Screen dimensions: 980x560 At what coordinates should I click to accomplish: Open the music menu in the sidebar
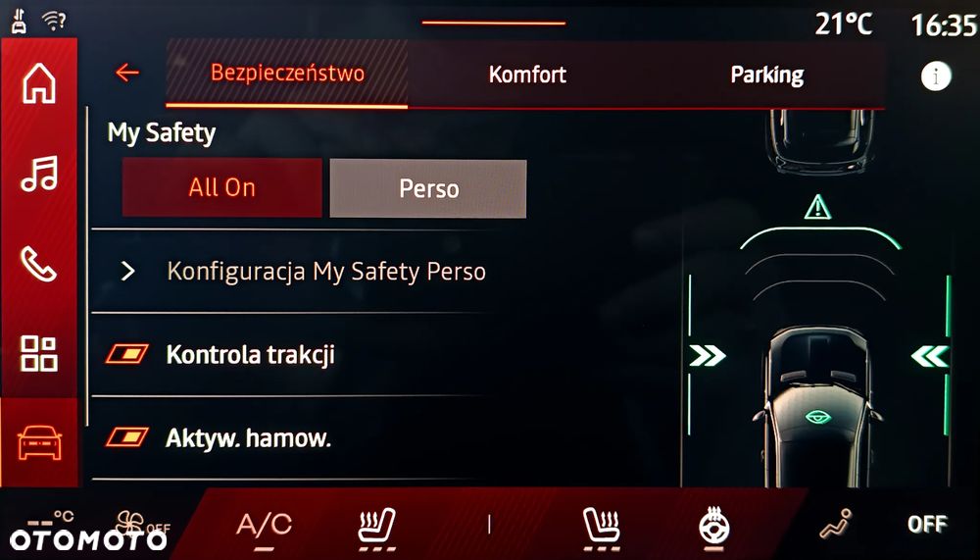pyautogui.click(x=39, y=174)
